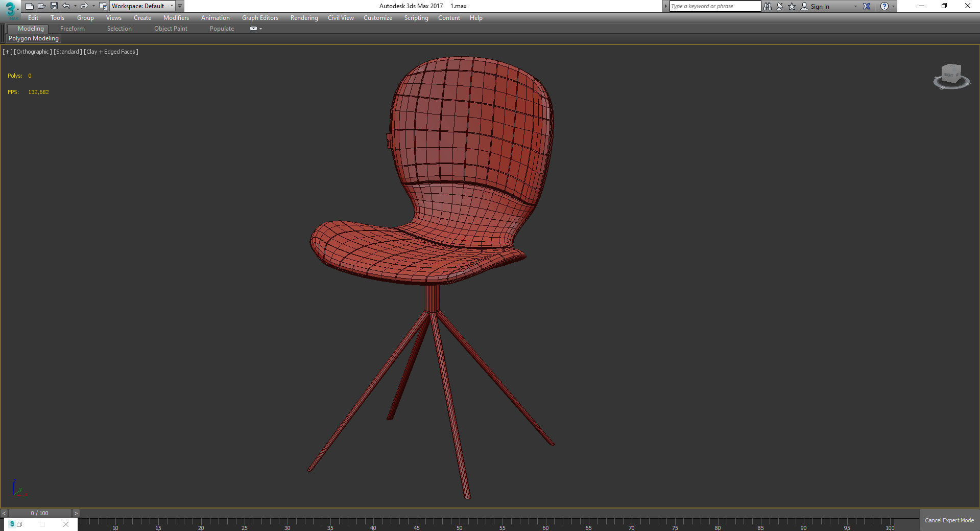Image resolution: width=980 pixels, height=531 pixels.
Task: Open the [Orthographic] viewport view menu
Action: click(33, 52)
